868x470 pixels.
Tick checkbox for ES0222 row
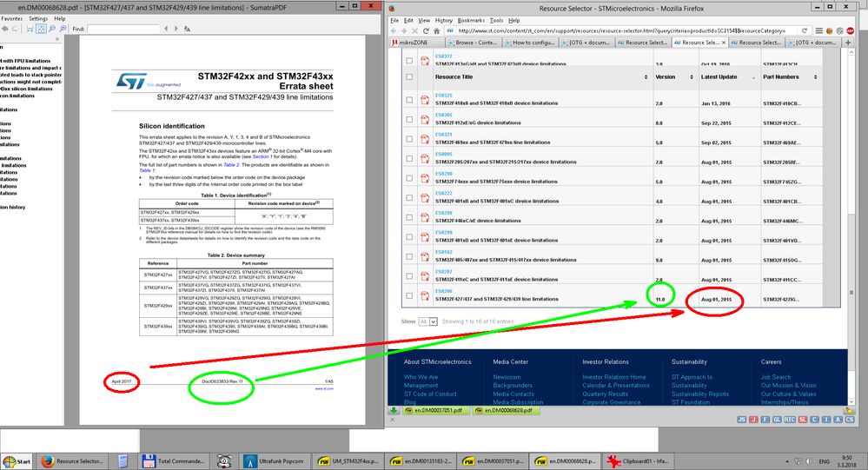click(409, 197)
